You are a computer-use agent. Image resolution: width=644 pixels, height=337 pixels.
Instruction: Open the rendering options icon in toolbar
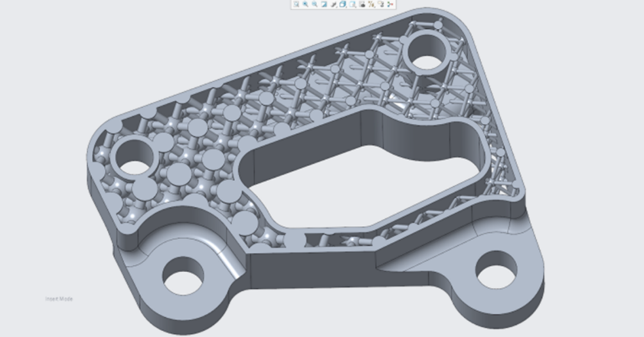click(333, 5)
